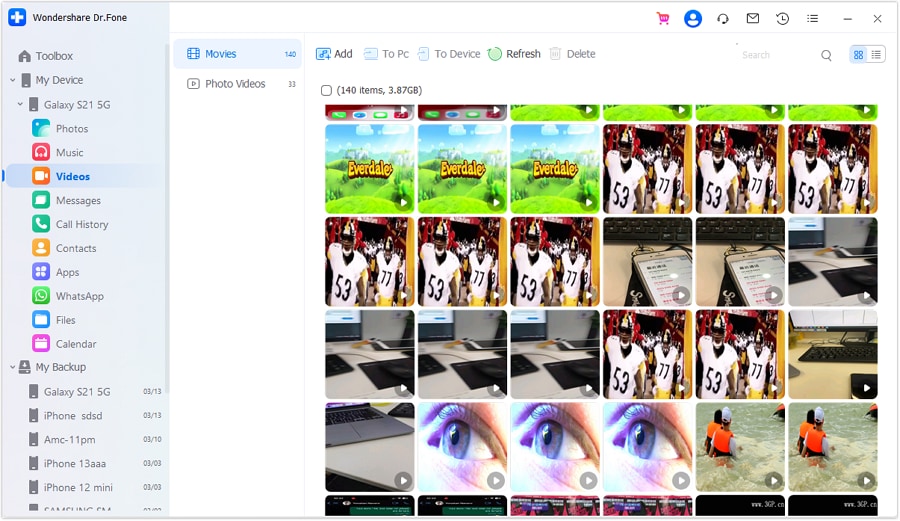Image resolution: width=900 pixels, height=521 pixels.
Task: Open the iPhone 13aaa backup
Action: click(x=95, y=464)
